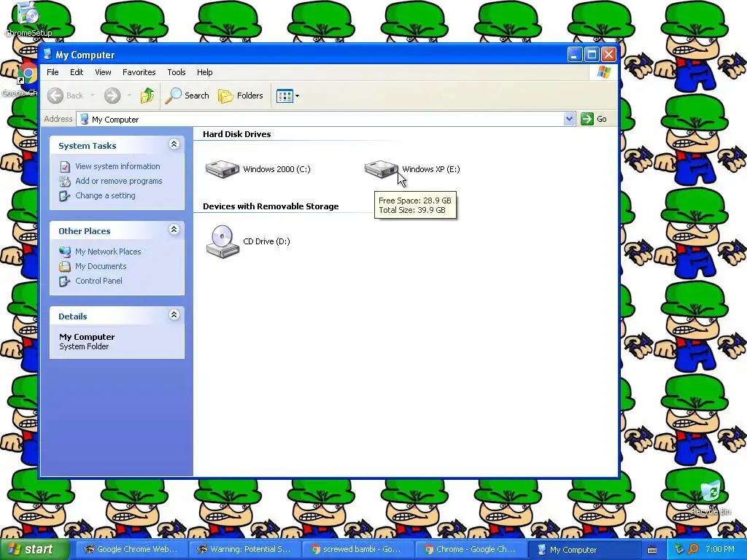Click the Back navigation button
This screenshot has width=747, height=560.
(x=66, y=96)
